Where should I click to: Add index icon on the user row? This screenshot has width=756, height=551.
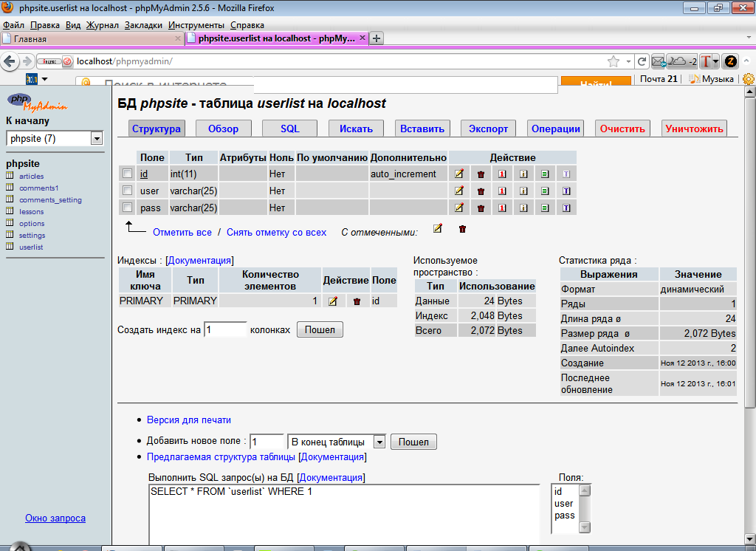[x=523, y=191]
